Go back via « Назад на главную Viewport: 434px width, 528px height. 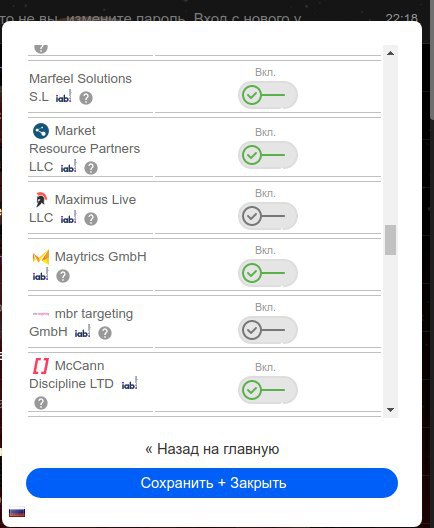(x=212, y=449)
